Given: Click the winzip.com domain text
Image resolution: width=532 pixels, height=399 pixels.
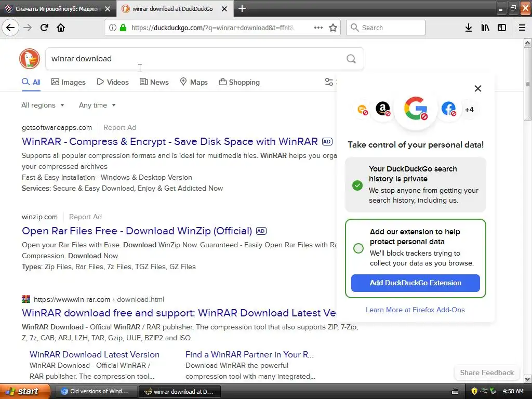Looking at the screenshot, I should [x=39, y=217].
